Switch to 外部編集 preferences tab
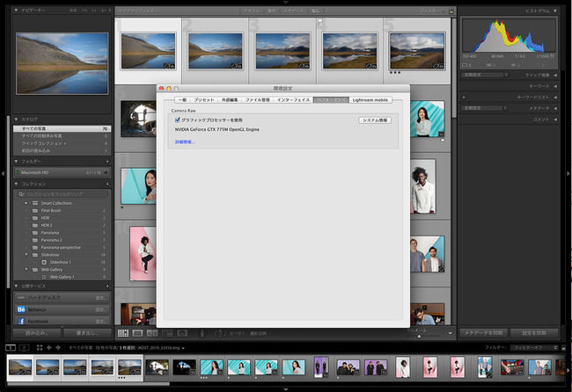Screen dimensions: 572x392 pos(230,100)
